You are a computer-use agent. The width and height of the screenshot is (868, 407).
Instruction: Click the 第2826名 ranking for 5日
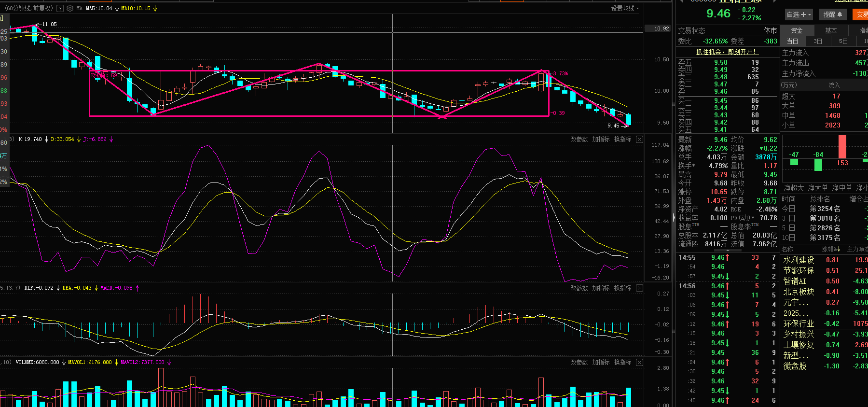pyautogui.click(x=825, y=228)
